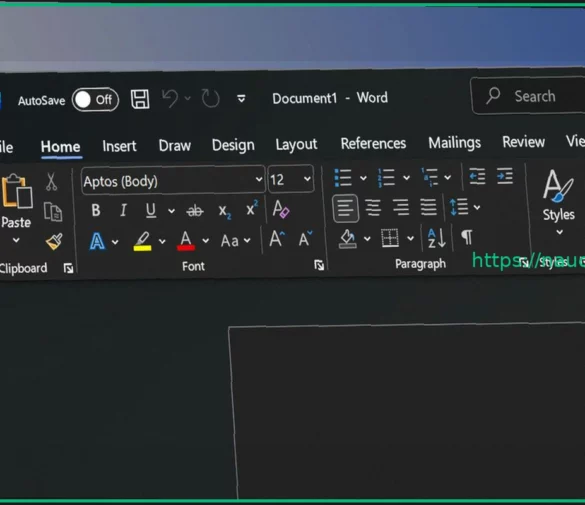Apply red font color
This screenshot has width=585, height=505.
pos(186,241)
